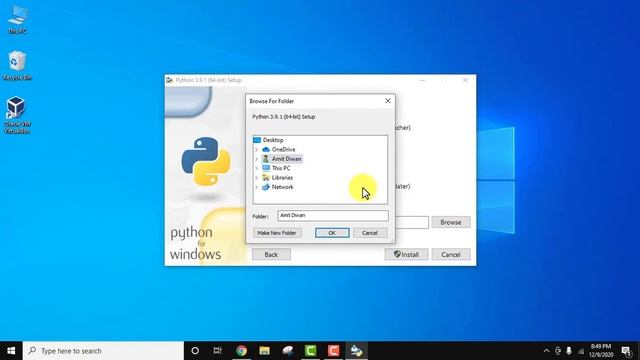Click the Folder name text field
Image resolution: width=640 pixels, height=360 pixels.
333,216
